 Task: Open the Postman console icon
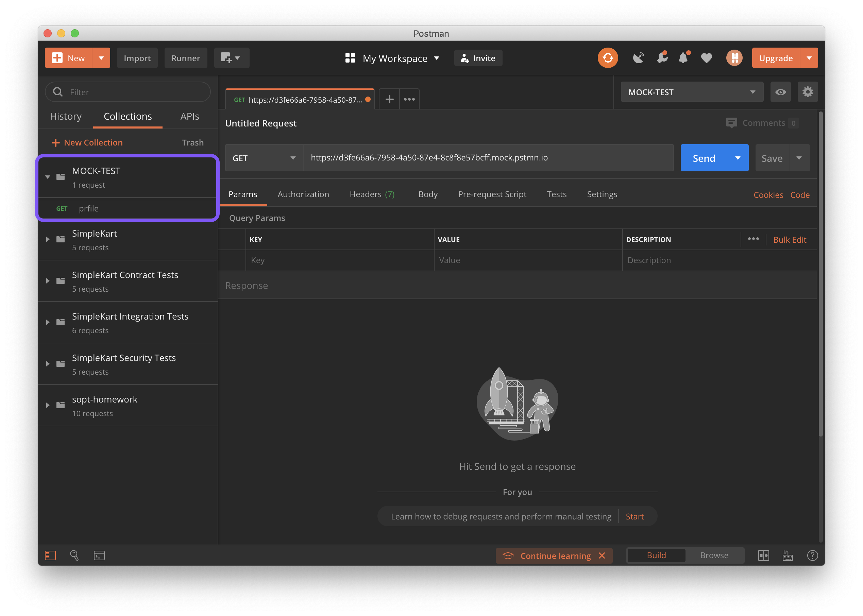point(99,555)
